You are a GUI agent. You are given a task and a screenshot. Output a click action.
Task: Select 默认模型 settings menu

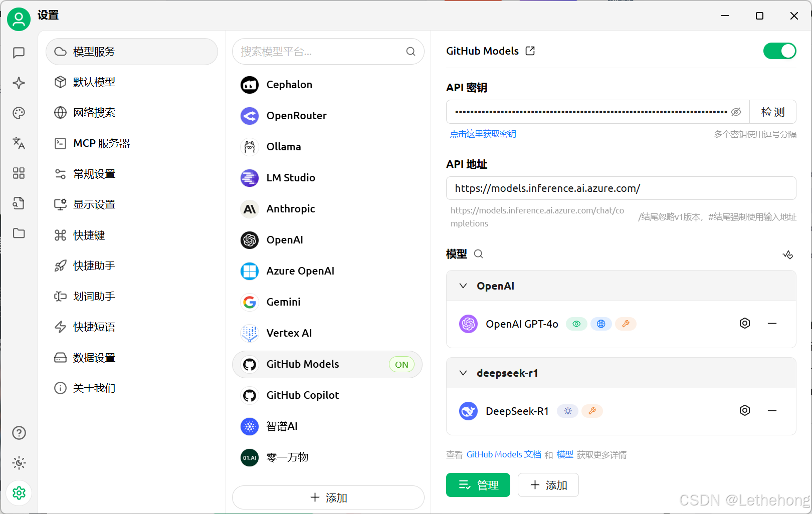pyautogui.click(x=132, y=82)
